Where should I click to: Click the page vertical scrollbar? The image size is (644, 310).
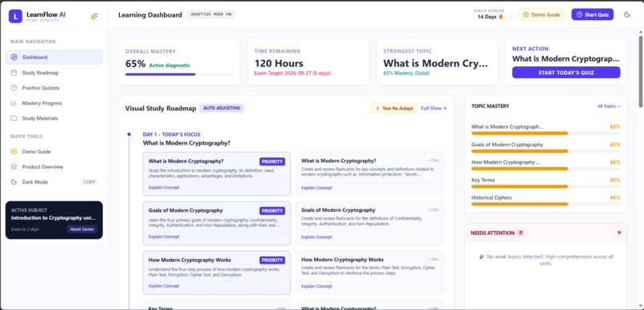[x=640, y=72]
